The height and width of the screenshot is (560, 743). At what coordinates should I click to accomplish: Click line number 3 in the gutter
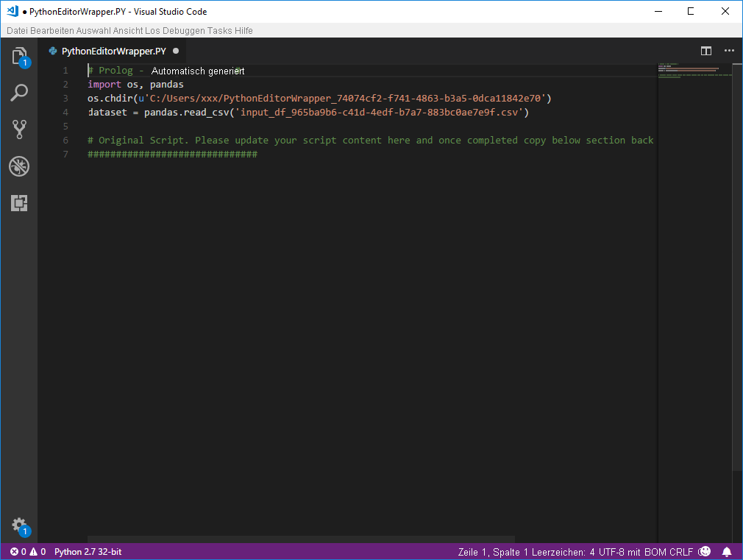(x=65, y=98)
